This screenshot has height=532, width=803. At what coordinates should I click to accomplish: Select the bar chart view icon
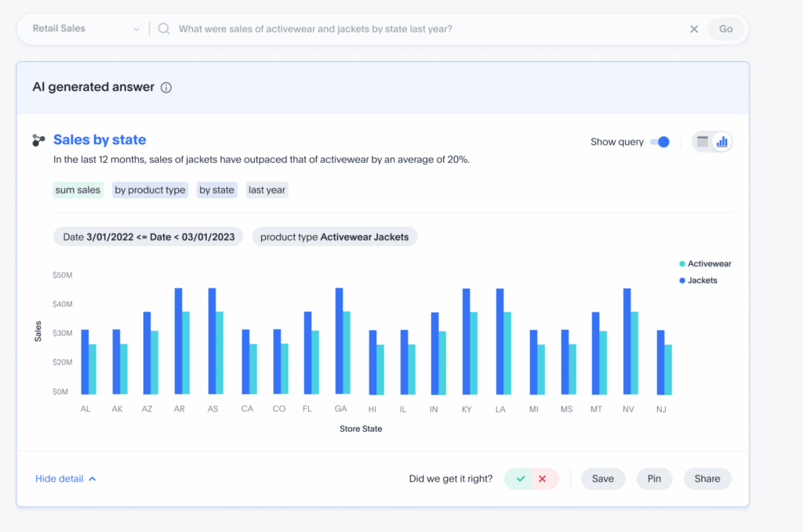click(x=721, y=140)
